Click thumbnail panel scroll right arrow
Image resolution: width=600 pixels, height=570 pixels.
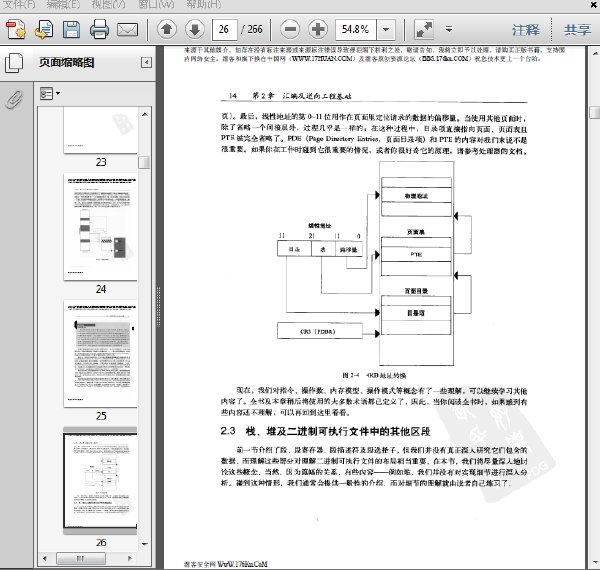130,559
